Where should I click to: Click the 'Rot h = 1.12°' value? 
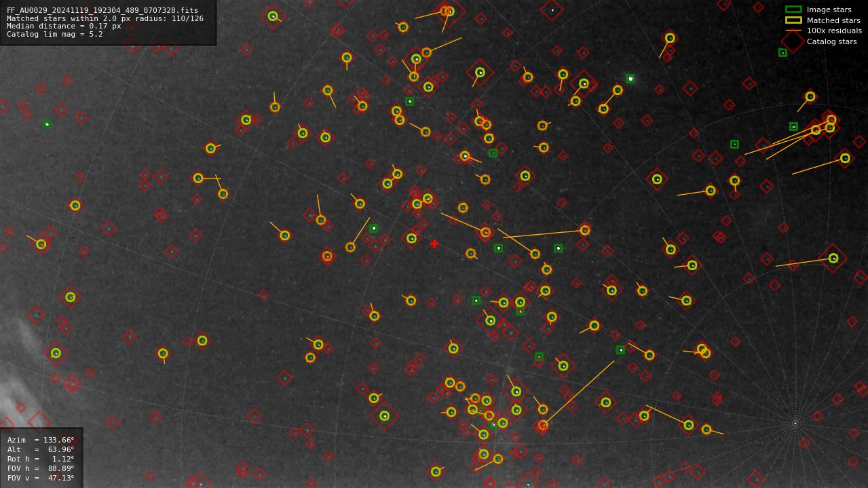click(41, 459)
